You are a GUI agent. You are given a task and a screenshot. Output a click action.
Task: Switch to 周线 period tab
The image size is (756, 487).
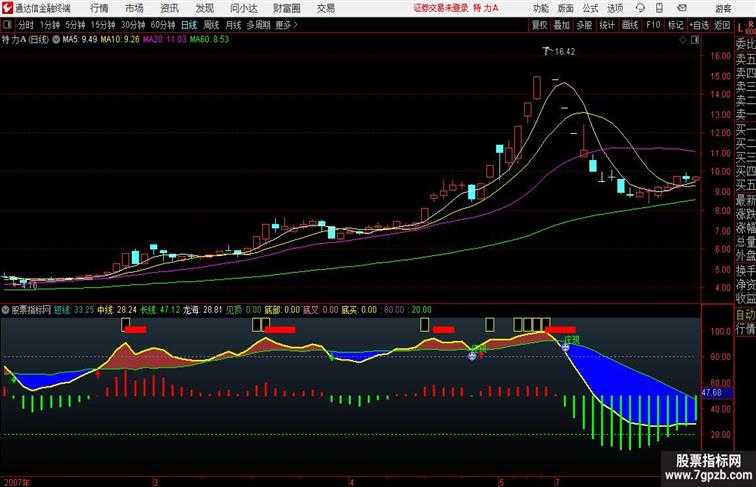211,25
